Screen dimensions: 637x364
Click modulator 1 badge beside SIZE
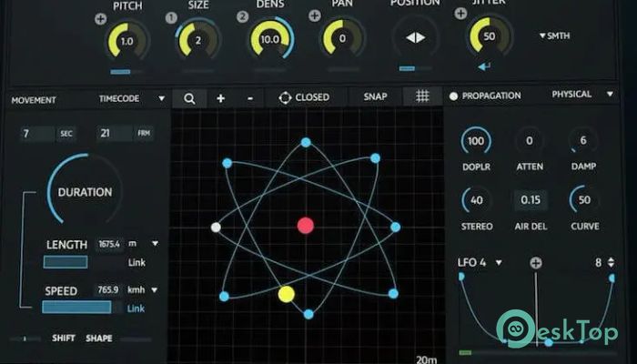[171, 18]
